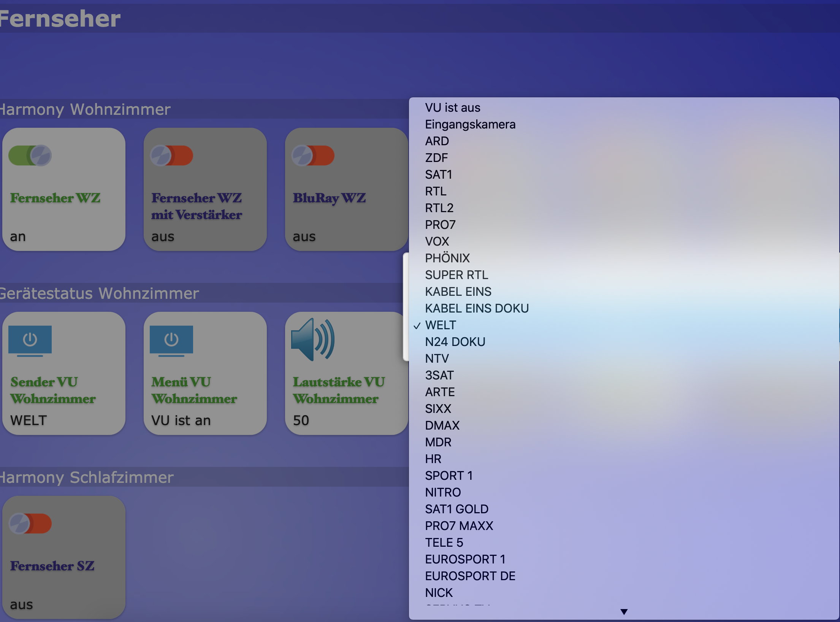Screen dimensions: 840x622
Task: Click the Harmony Wohnzimmer heading
Action: tap(85, 109)
